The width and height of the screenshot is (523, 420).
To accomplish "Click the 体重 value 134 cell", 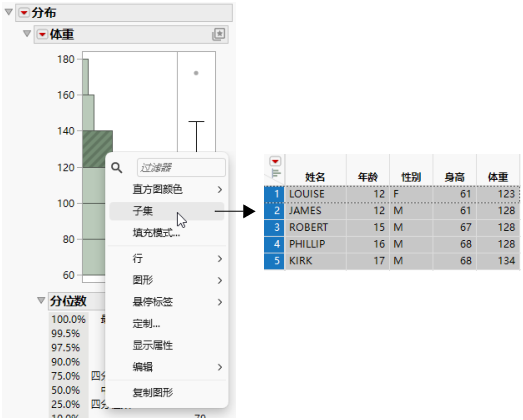I will 498,261.
